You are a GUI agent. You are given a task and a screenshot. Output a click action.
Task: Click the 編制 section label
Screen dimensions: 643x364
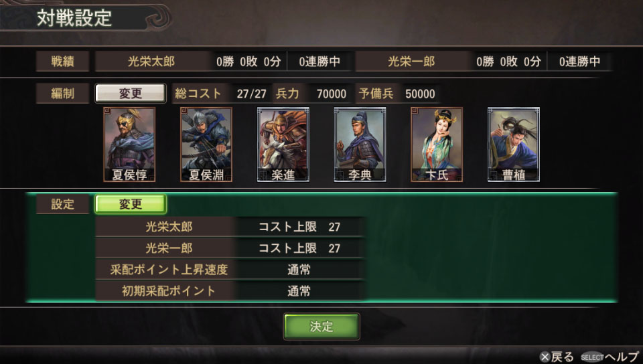(x=62, y=94)
